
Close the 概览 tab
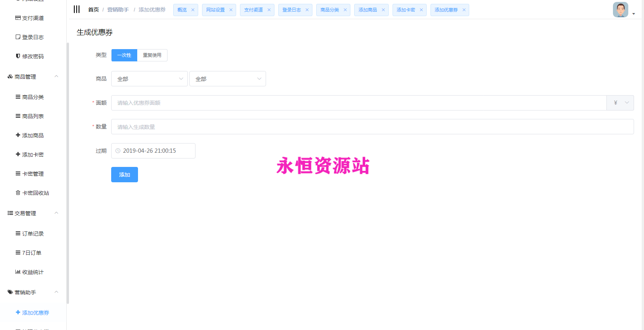[x=193, y=10]
